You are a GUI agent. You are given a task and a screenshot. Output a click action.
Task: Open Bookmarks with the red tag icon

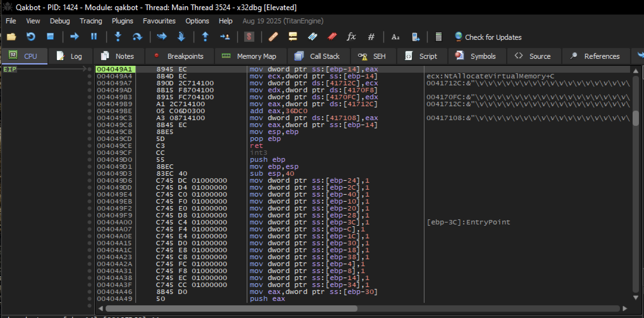(332, 37)
